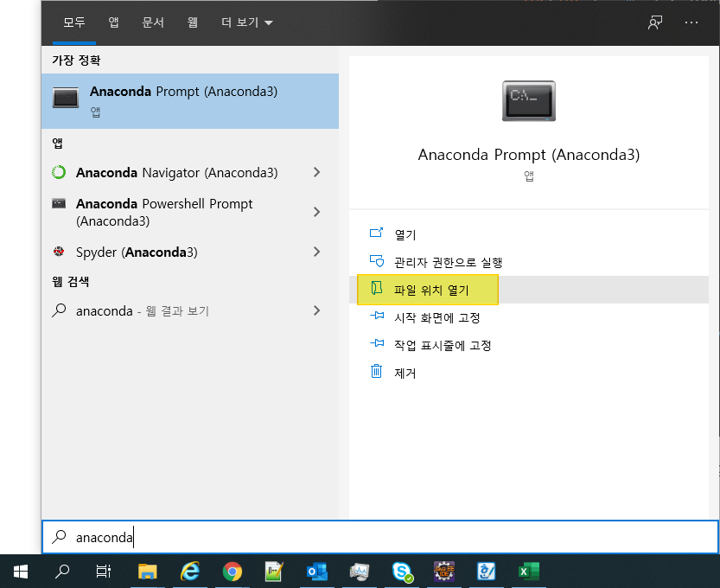
Task: Open Outlook from the taskbar
Action: pyautogui.click(x=317, y=572)
